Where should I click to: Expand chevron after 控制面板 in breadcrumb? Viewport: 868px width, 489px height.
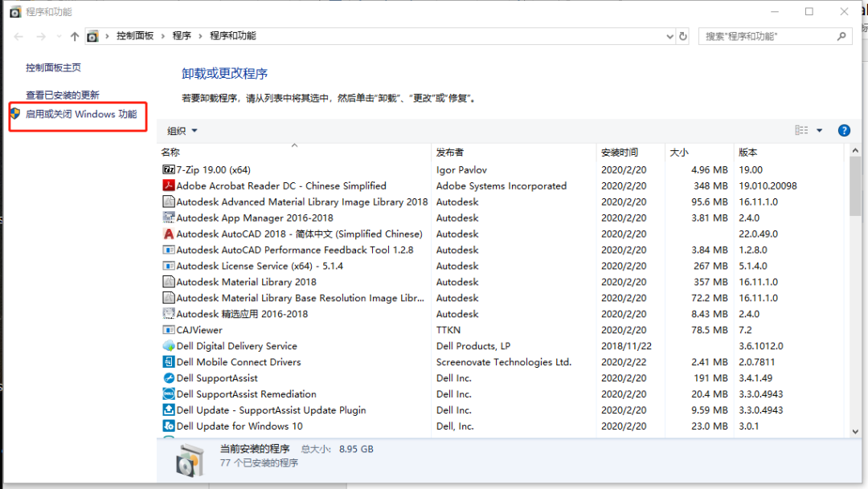point(162,36)
